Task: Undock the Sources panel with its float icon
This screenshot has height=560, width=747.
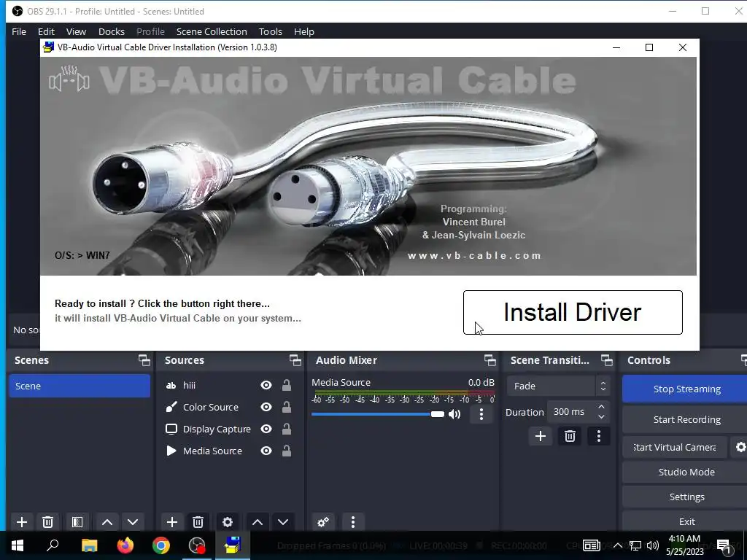Action: [x=295, y=360]
